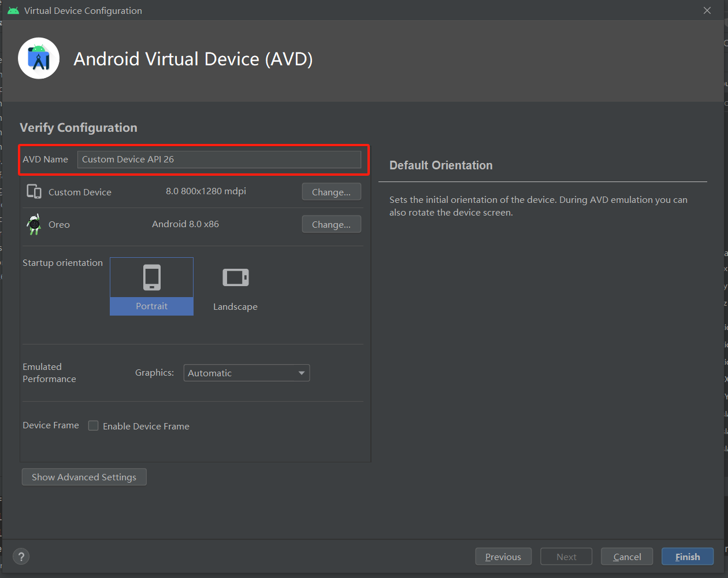Click the Android Studio AVD logo icon
This screenshot has width=728, height=578.
39,58
